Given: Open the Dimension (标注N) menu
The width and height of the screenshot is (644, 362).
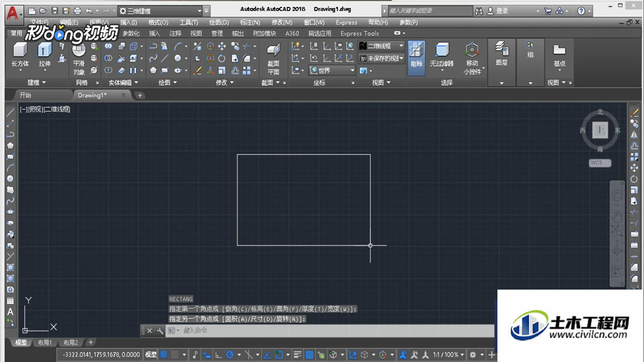Looking at the screenshot, I should pos(250,22).
